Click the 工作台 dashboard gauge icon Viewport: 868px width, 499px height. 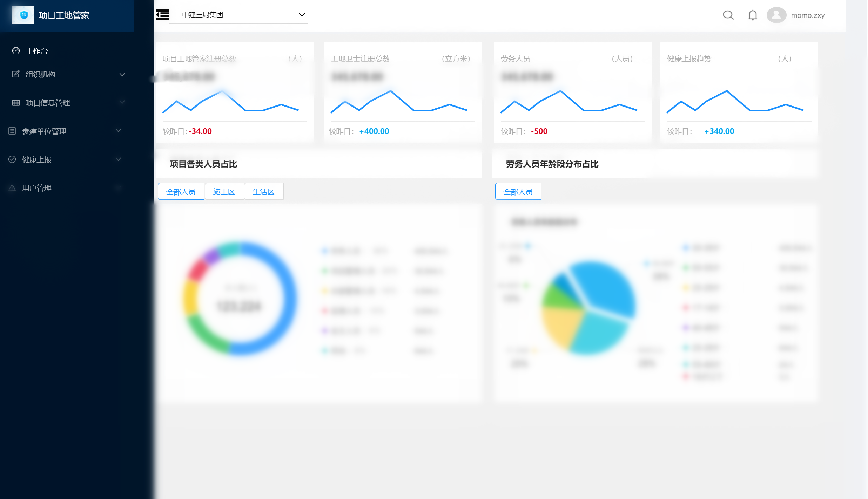[x=16, y=51]
